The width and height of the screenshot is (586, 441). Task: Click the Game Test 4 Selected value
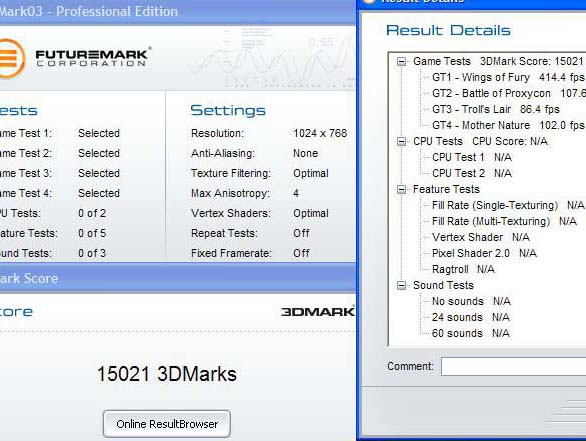pos(99,193)
